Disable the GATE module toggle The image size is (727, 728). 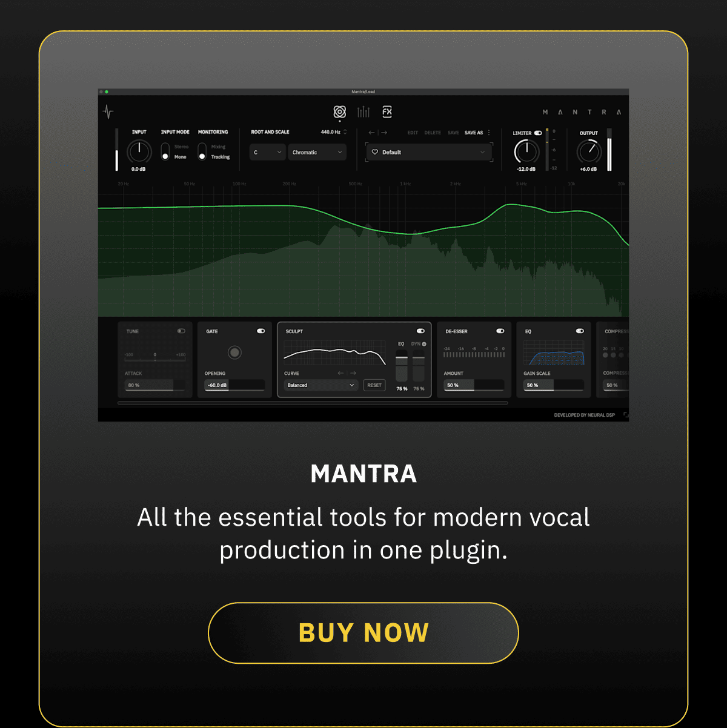262,331
